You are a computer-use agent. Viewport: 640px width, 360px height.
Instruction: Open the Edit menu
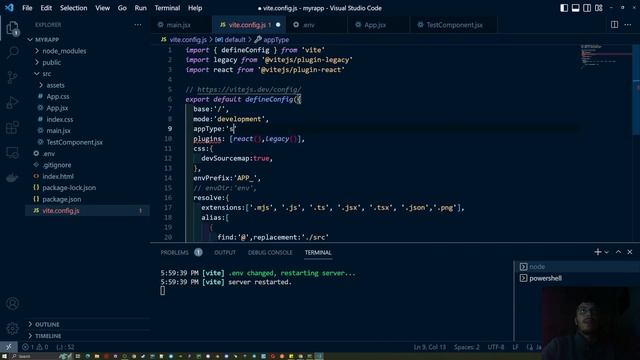tap(46, 8)
